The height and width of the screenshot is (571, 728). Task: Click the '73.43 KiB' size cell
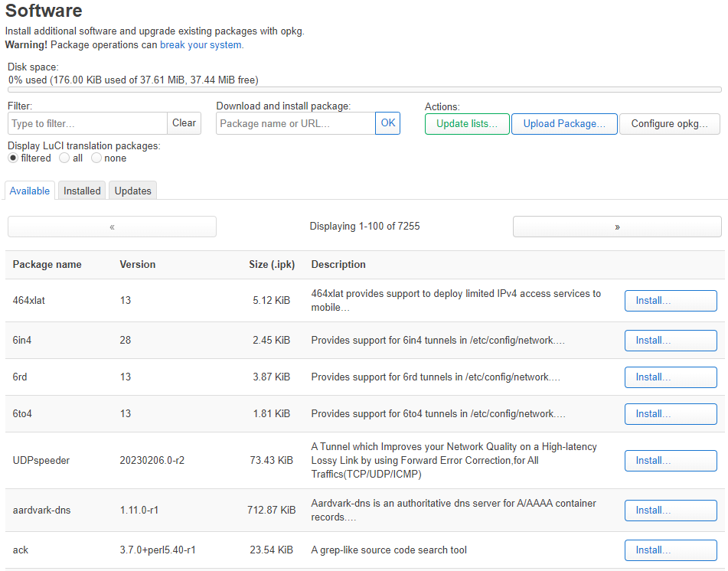271,461
